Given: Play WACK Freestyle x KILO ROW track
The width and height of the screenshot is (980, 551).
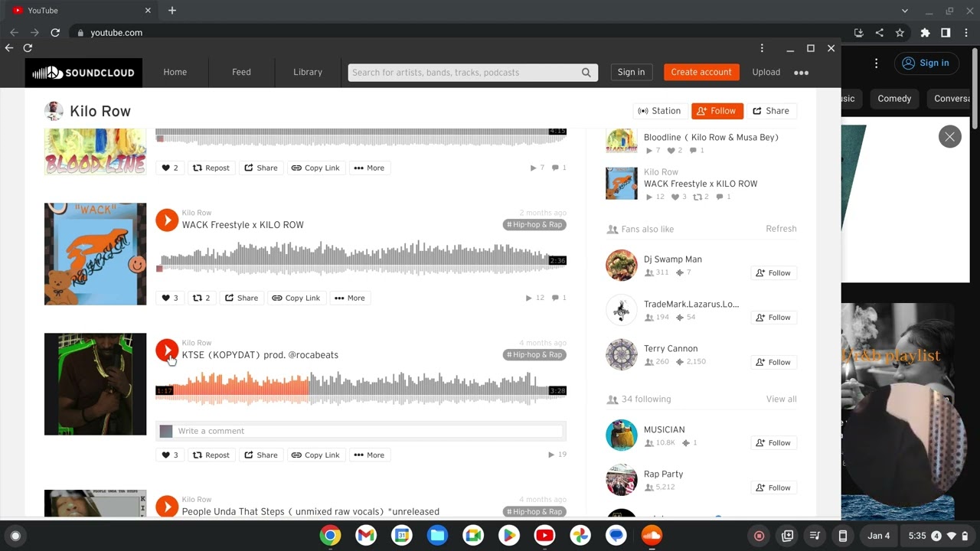Looking at the screenshot, I should tap(167, 220).
